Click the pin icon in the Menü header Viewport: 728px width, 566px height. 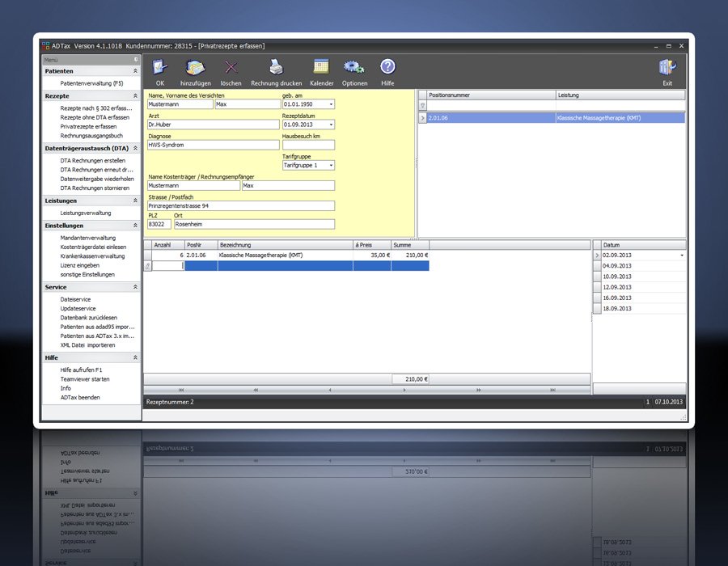click(x=136, y=60)
